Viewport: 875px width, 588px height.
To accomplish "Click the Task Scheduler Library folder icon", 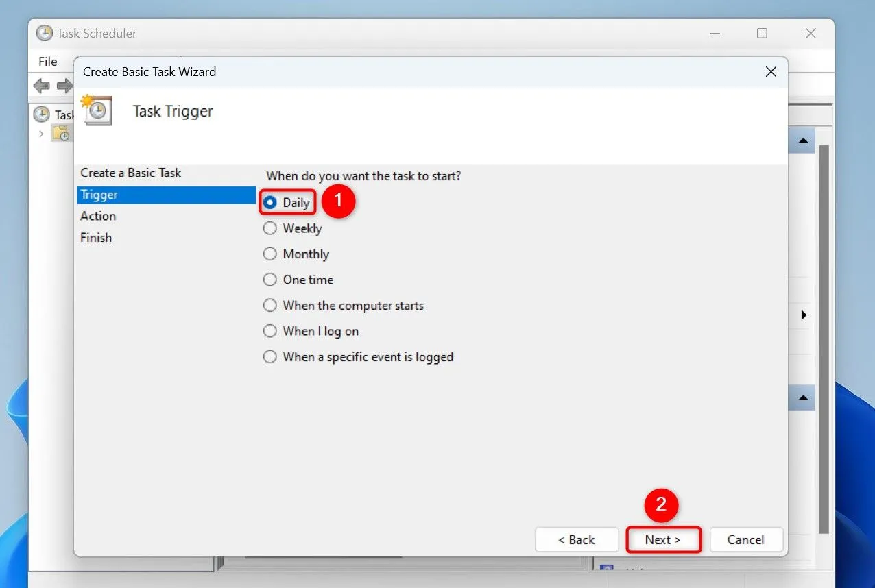I will [61, 134].
